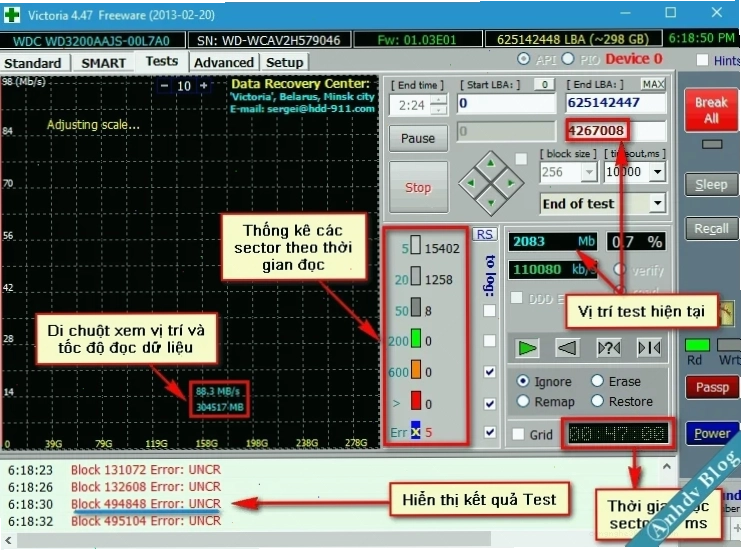741x550 pixels.
Task: Uncheck the log checkbox for > red blocks
Action: (x=490, y=404)
